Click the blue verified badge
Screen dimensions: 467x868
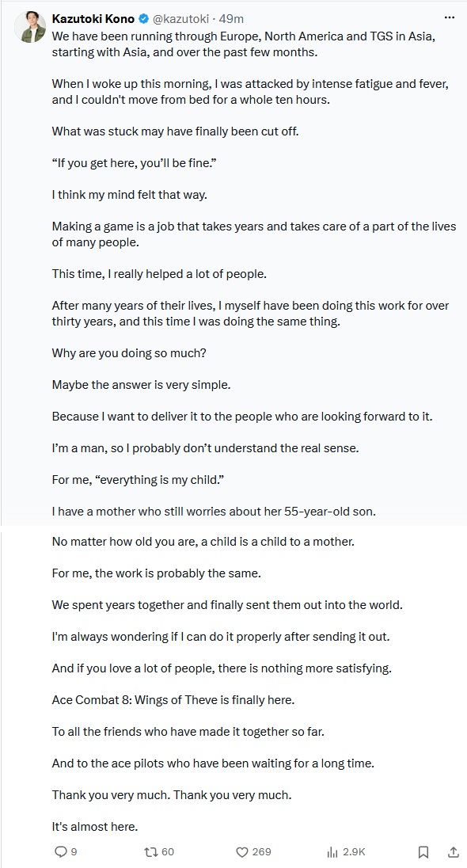point(143,19)
